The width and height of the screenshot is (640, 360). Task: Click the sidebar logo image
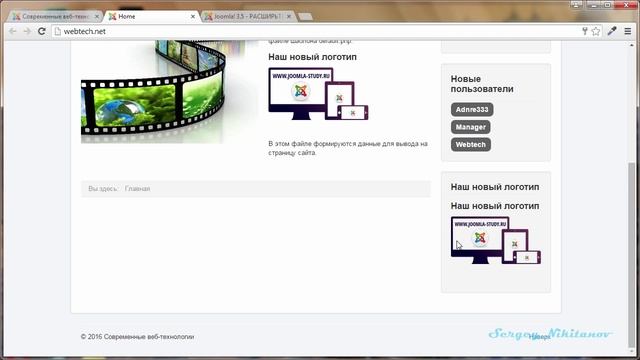(496, 240)
